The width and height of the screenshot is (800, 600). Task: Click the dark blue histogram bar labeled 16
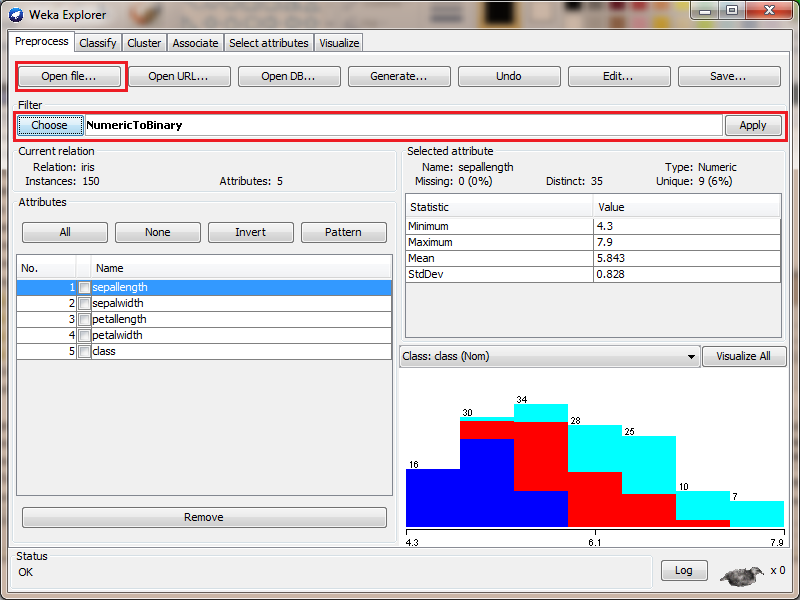tap(432, 498)
